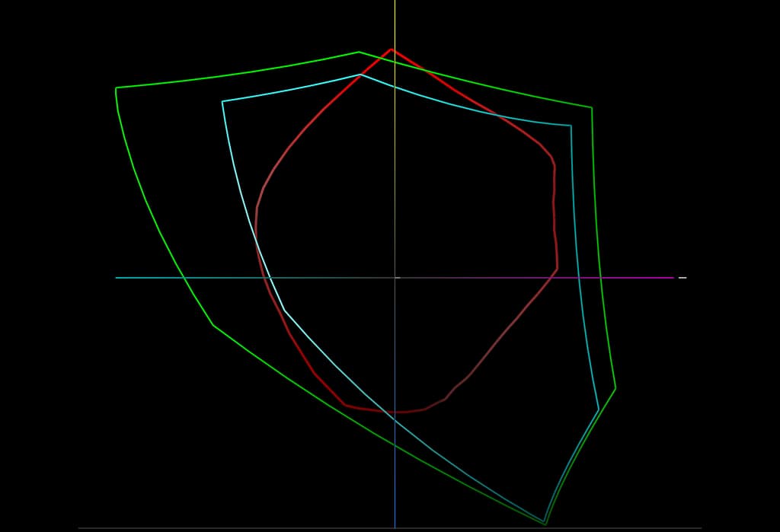Click the red curve's rightmost corner point
Image resolution: width=780 pixels, height=532 pixels.
[558, 269]
